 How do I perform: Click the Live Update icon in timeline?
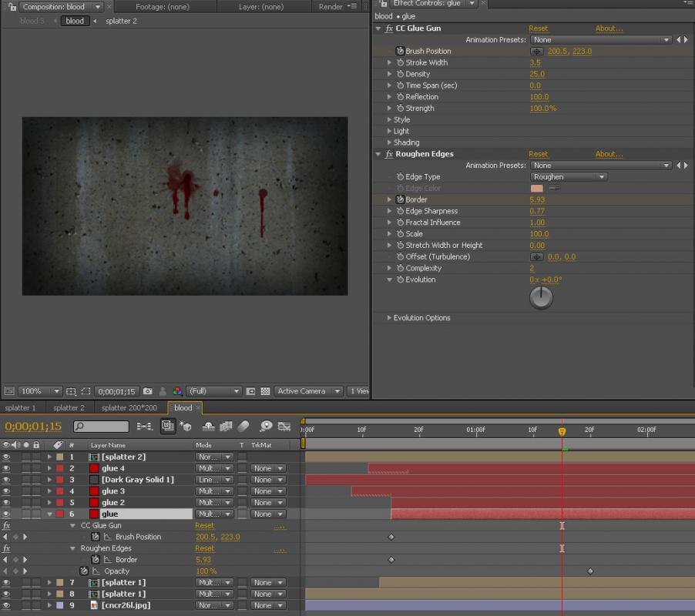tap(166, 426)
